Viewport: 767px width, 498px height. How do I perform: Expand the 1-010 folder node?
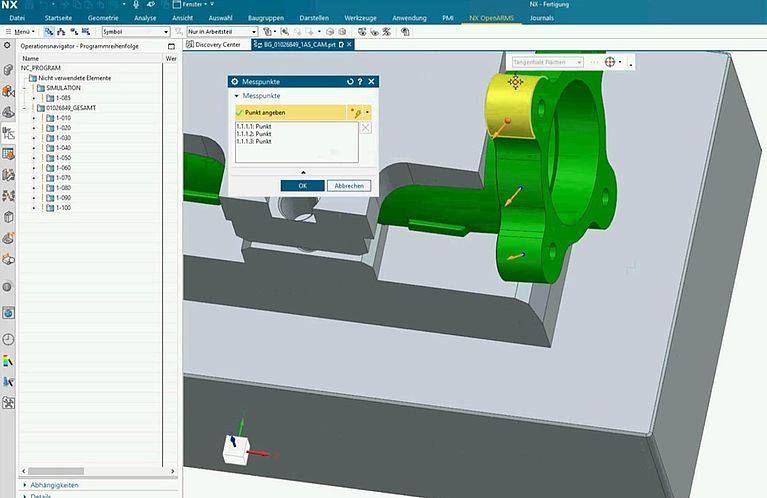(x=34, y=118)
